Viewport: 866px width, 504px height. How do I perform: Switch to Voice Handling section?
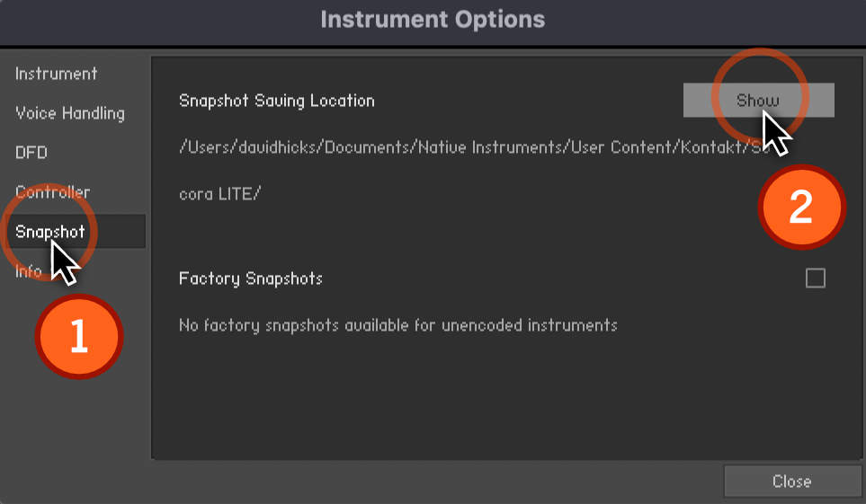(70, 113)
